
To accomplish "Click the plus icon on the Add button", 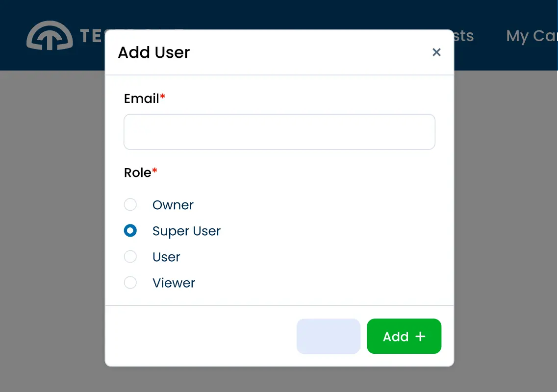I will [x=421, y=336].
